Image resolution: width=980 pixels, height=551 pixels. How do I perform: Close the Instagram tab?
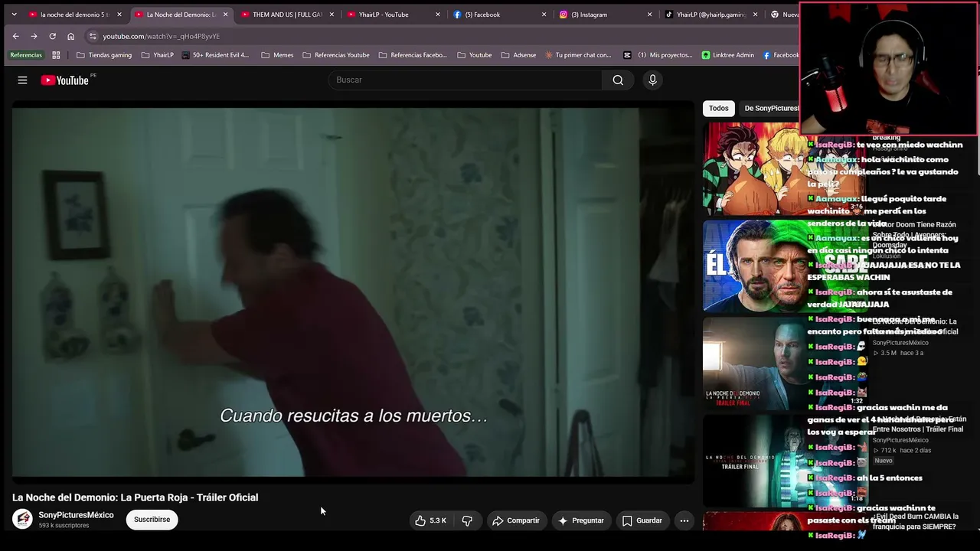coord(649,15)
